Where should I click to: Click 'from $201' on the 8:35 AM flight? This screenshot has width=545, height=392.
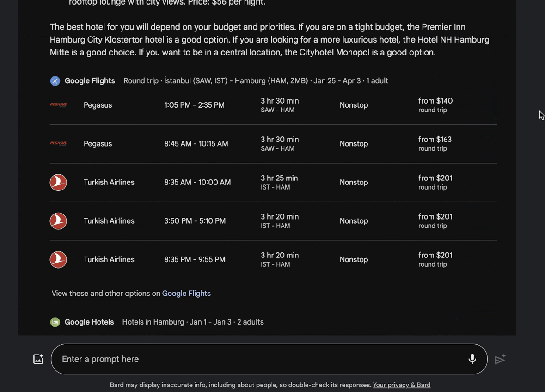click(435, 178)
